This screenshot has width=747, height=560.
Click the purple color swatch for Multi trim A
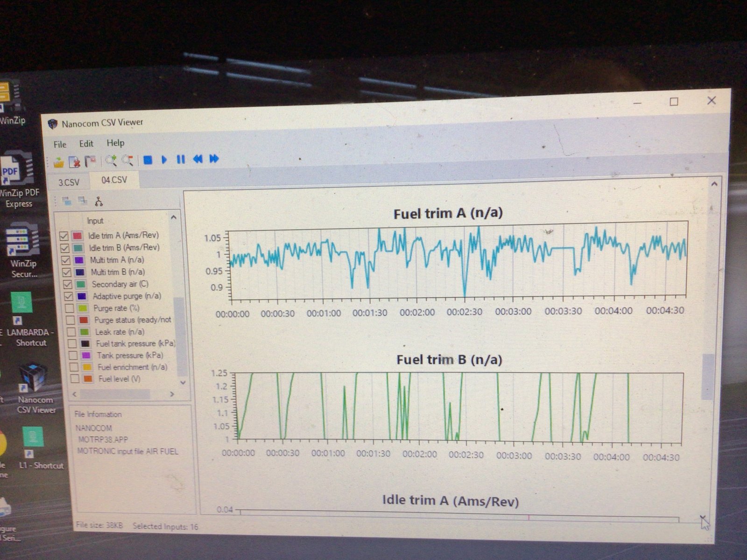[79, 260]
